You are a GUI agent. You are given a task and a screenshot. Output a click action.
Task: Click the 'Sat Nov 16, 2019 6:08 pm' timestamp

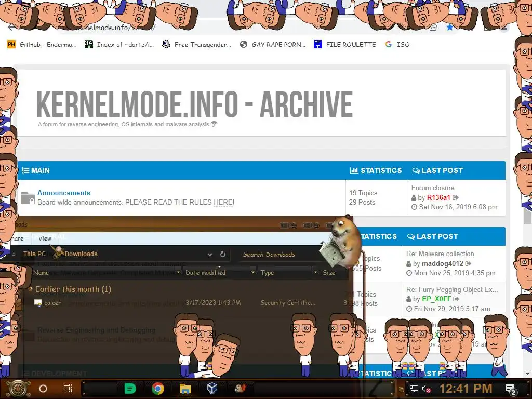(458, 207)
